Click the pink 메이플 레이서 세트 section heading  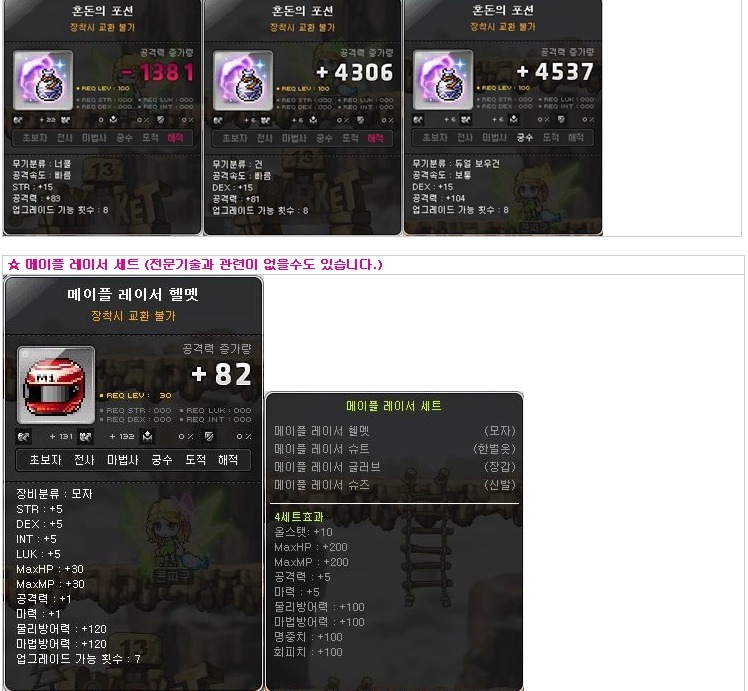(x=195, y=264)
